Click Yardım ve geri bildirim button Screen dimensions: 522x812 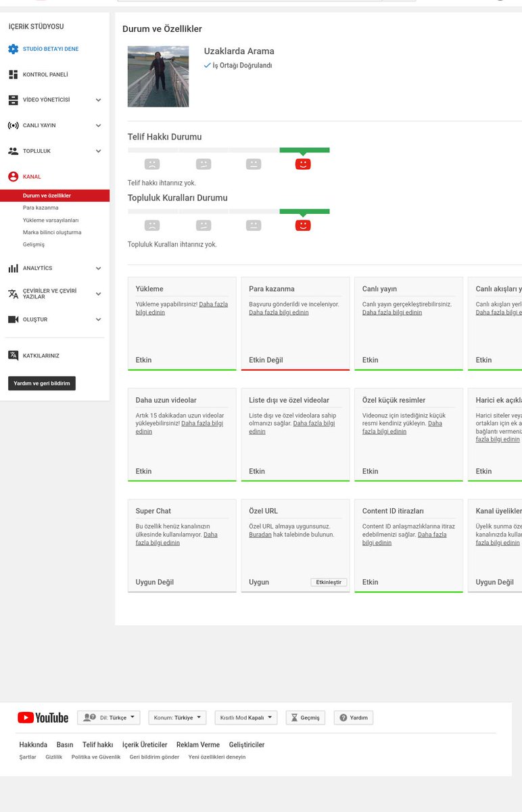tap(42, 383)
